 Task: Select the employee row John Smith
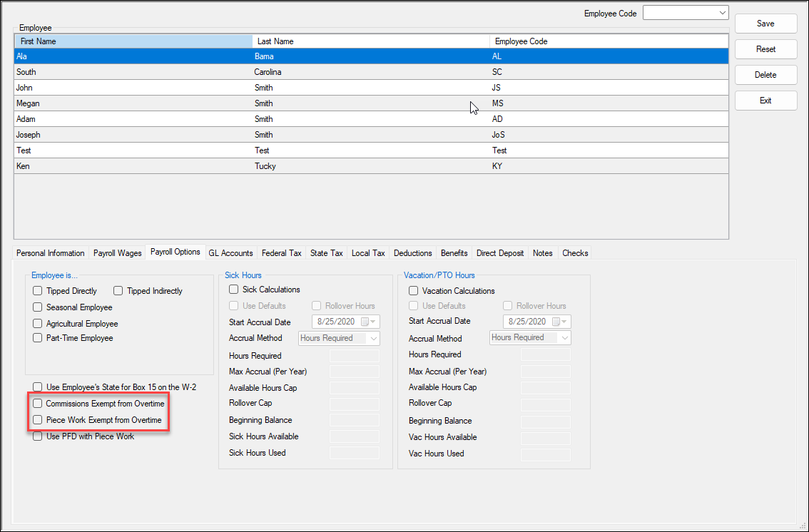(x=371, y=88)
